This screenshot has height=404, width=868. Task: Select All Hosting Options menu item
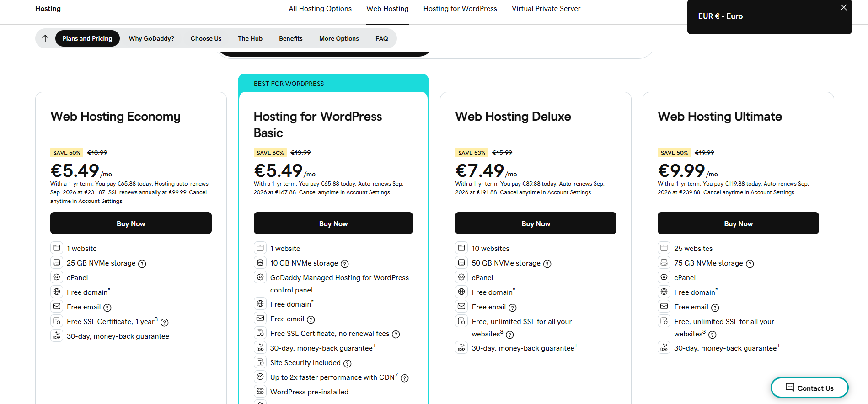coord(320,9)
